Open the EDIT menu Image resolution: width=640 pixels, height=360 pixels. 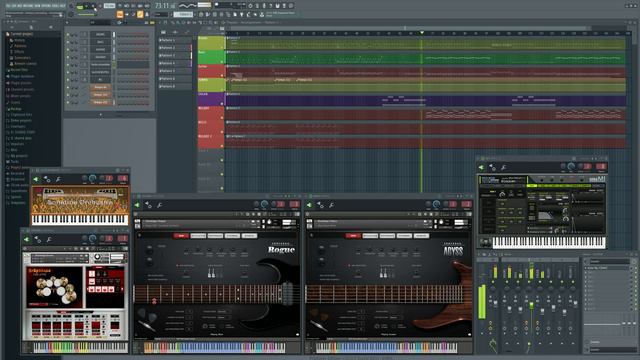tap(14, 6)
